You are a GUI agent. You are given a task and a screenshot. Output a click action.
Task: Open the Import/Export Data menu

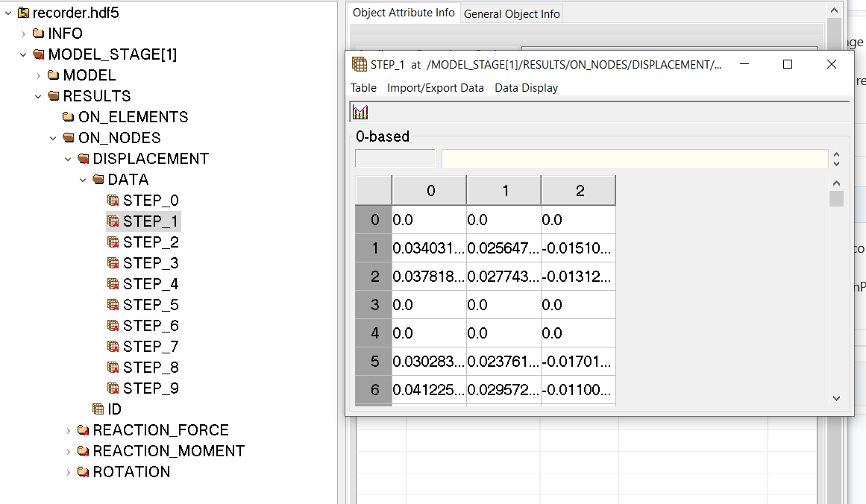pos(436,87)
